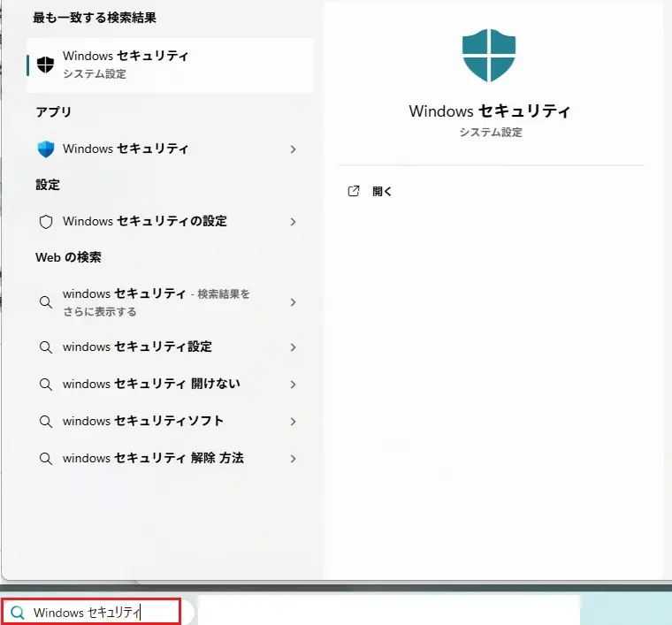The width and height of the screenshot is (672, 625).
Task: Expand the Windows セキュリティ app result chevron
Action: tap(294, 149)
